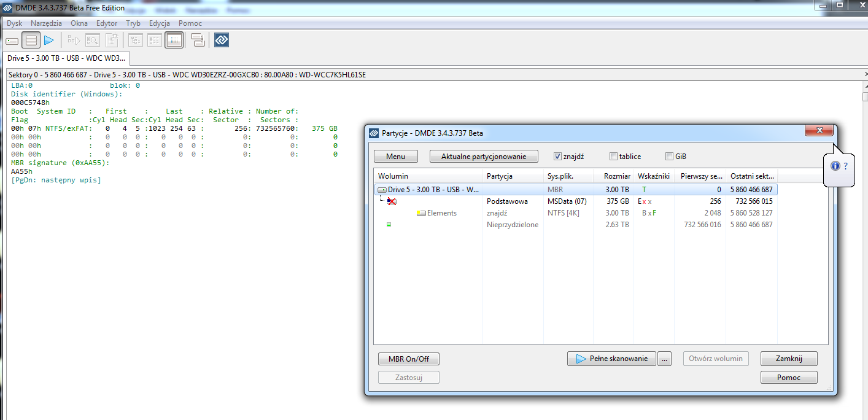Click the Partycje dialog title icon

374,133
